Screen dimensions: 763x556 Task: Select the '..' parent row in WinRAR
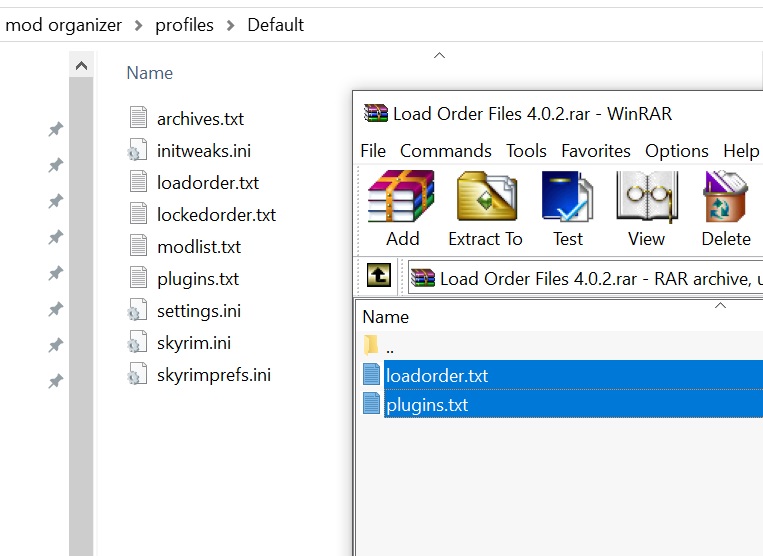coord(562,346)
